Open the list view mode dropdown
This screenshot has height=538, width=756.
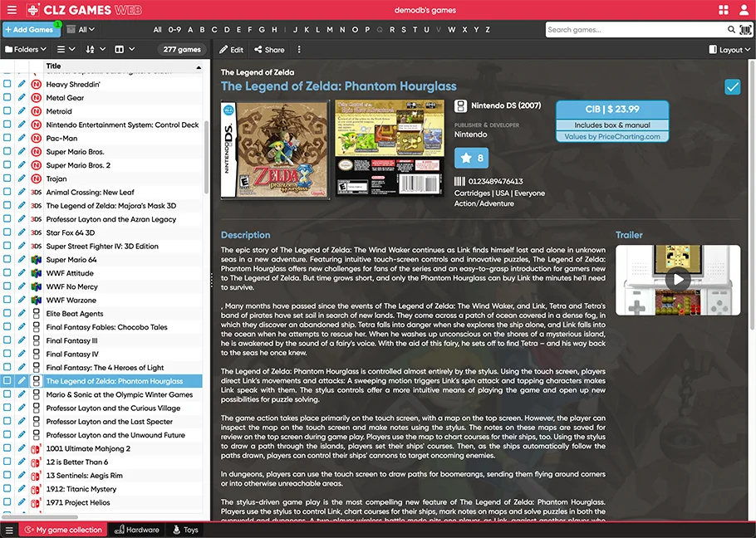(66, 49)
